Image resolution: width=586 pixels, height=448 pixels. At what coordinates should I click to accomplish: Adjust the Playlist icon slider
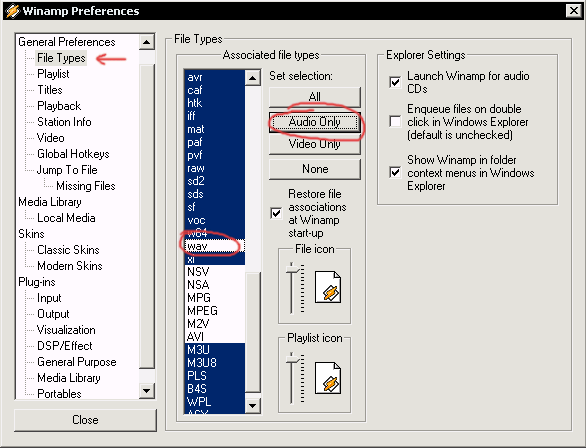[x=293, y=359]
